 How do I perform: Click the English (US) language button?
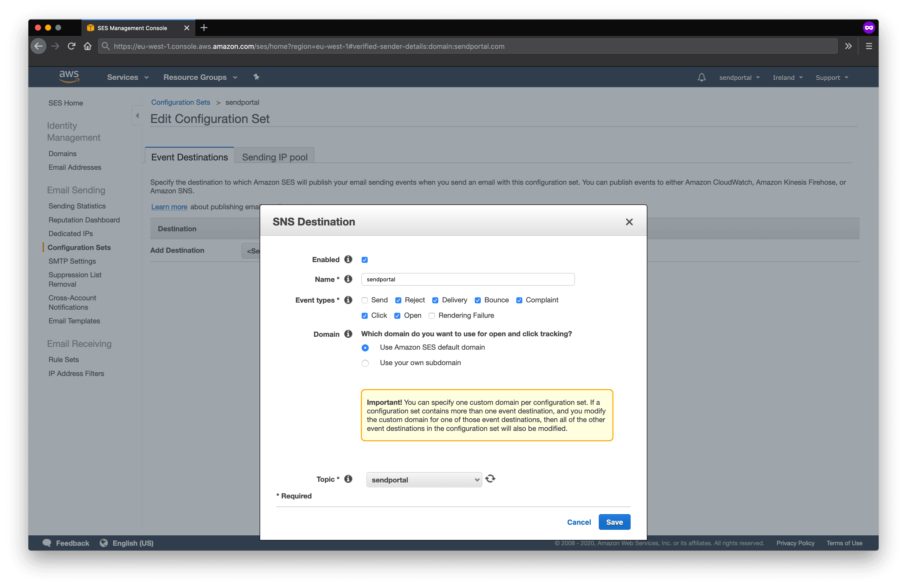(133, 543)
